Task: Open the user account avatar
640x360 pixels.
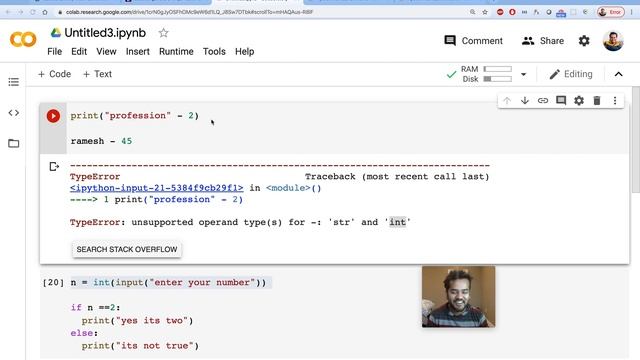Action: [x=613, y=41]
